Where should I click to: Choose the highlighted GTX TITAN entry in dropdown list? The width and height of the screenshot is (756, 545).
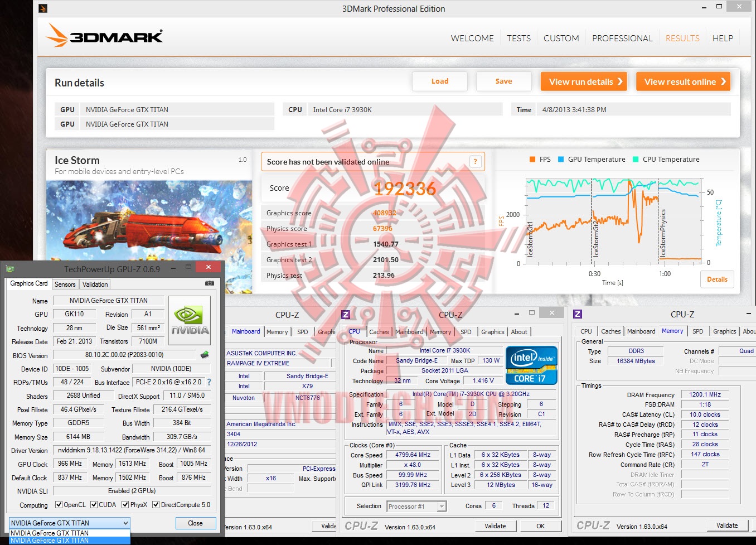[70, 541]
